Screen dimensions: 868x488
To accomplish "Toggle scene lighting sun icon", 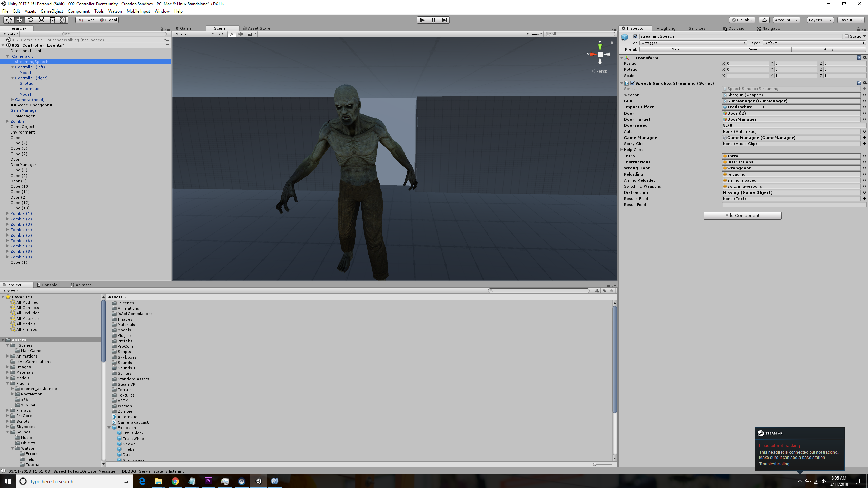I will 232,34.
